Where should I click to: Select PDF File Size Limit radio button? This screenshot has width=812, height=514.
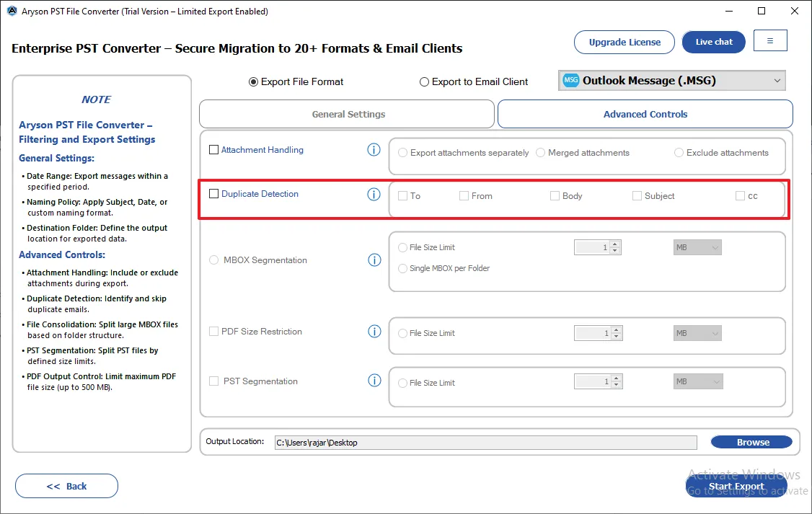(x=402, y=333)
